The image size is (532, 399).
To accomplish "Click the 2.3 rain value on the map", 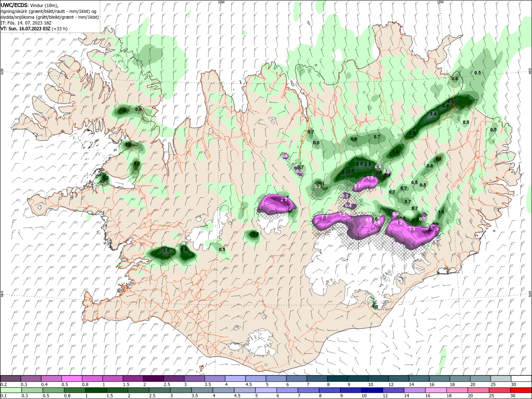I will pos(451,101).
